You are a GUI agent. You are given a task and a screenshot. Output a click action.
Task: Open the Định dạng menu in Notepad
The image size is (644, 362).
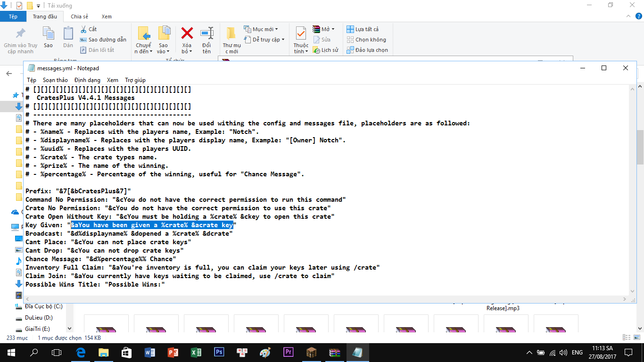click(x=87, y=80)
